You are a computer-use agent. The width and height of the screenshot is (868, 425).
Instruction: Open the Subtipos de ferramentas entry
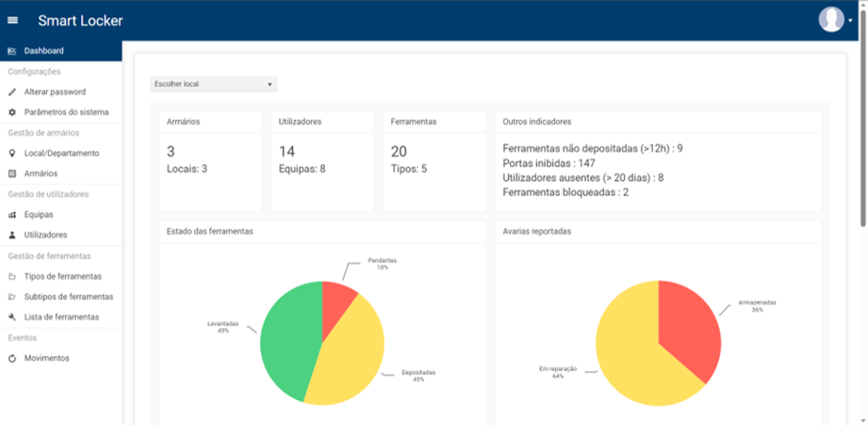[x=68, y=296]
